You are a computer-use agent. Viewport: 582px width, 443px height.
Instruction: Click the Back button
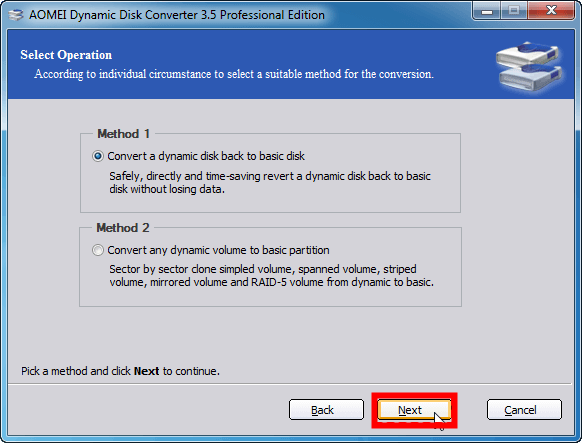point(326,410)
